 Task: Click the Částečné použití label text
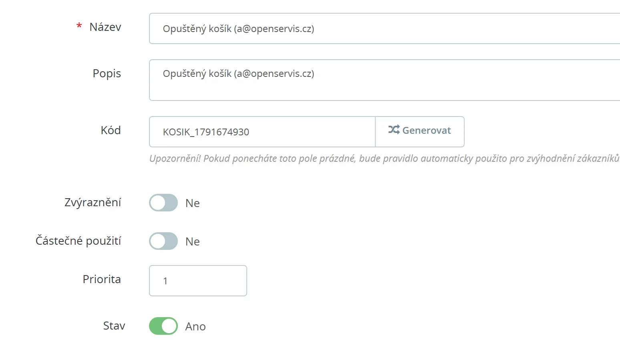(78, 241)
